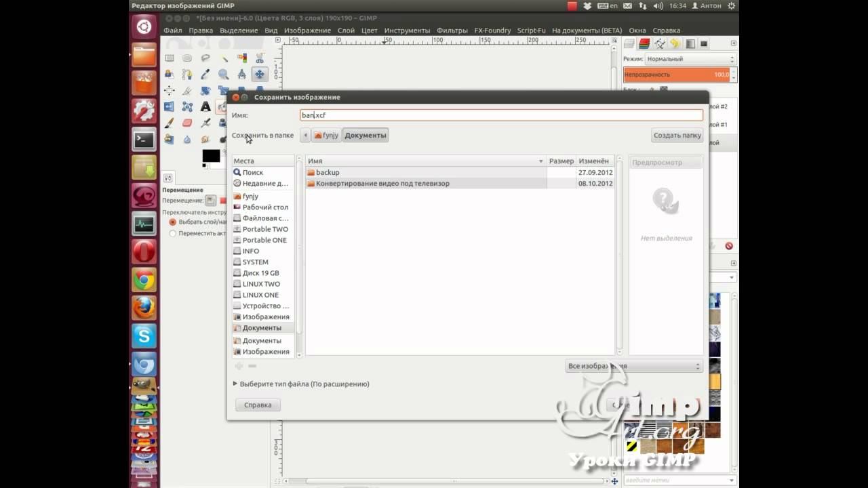Select the Alignment tool
The height and width of the screenshot is (488, 868).
tap(169, 90)
